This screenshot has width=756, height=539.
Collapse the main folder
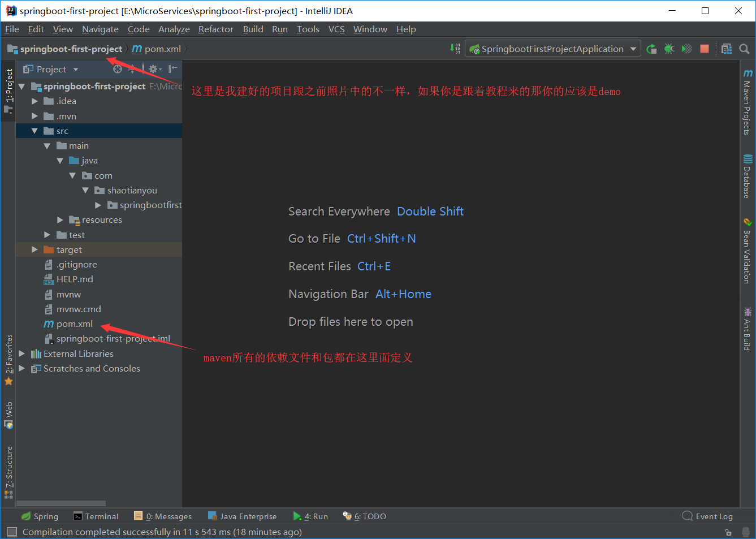47,146
